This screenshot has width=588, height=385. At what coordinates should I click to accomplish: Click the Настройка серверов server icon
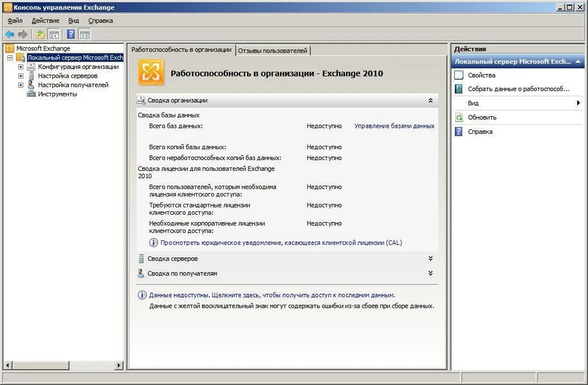tap(31, 76)
